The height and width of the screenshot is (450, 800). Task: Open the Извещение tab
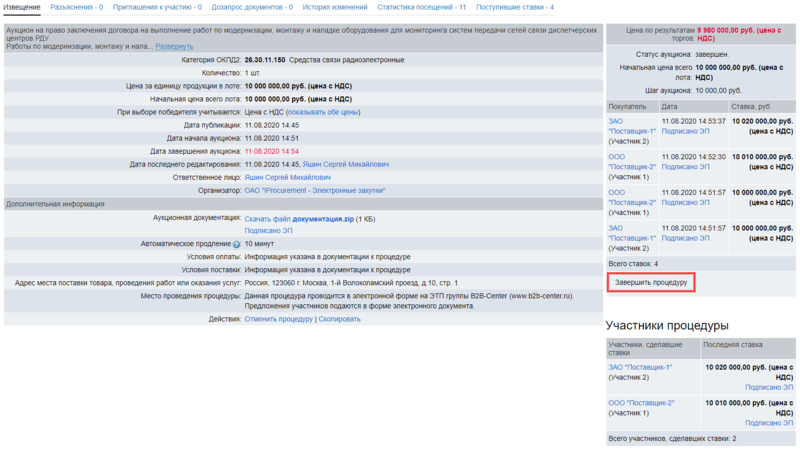[24, 7]
